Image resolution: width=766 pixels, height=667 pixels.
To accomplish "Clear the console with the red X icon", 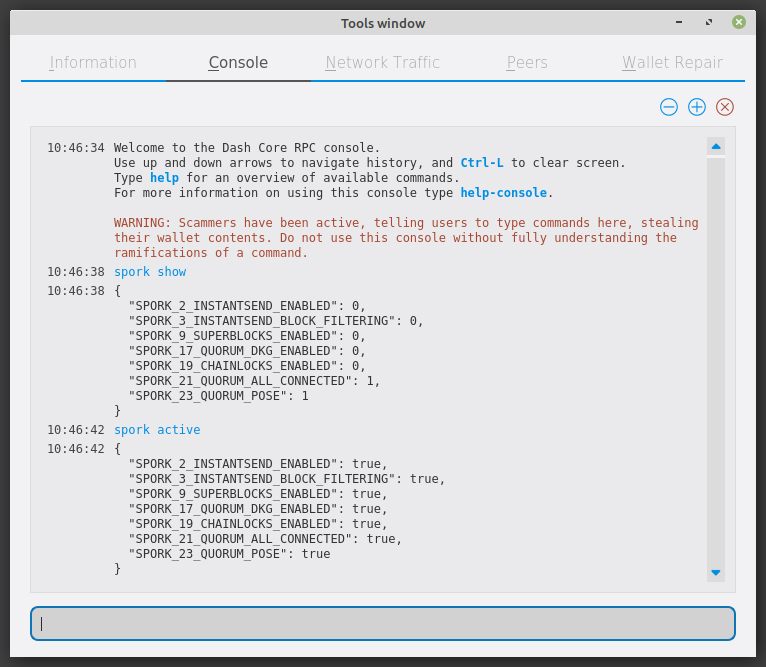I will [725, 107].
